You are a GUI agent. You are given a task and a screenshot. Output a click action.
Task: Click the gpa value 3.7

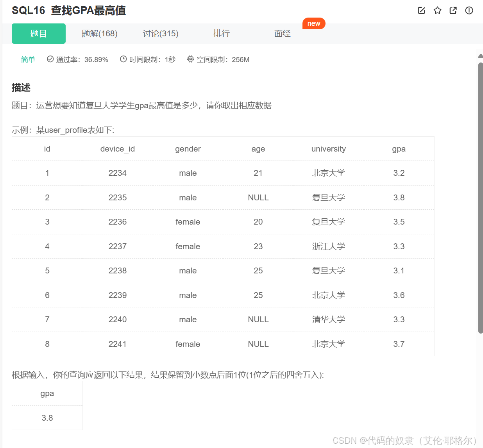pos(399,344)
